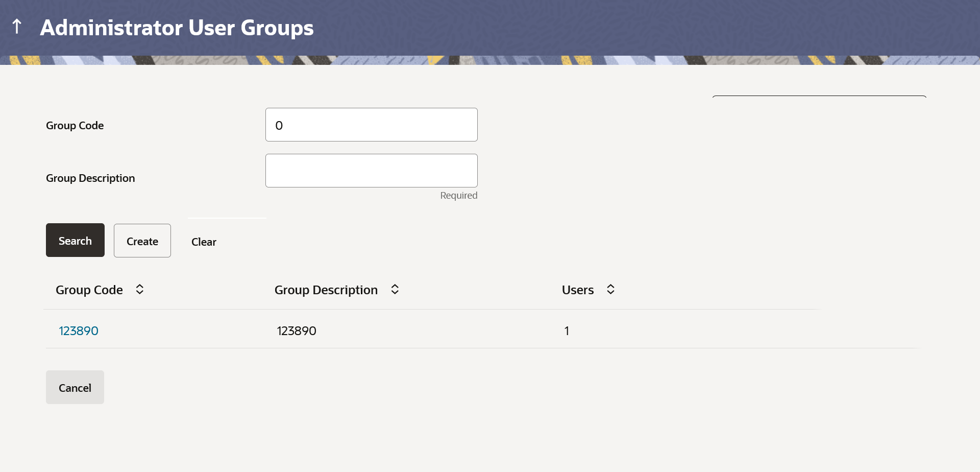This screenshot has height=472, width=980.
Task: Click the Group Code column header text
Action: point(89,290)
